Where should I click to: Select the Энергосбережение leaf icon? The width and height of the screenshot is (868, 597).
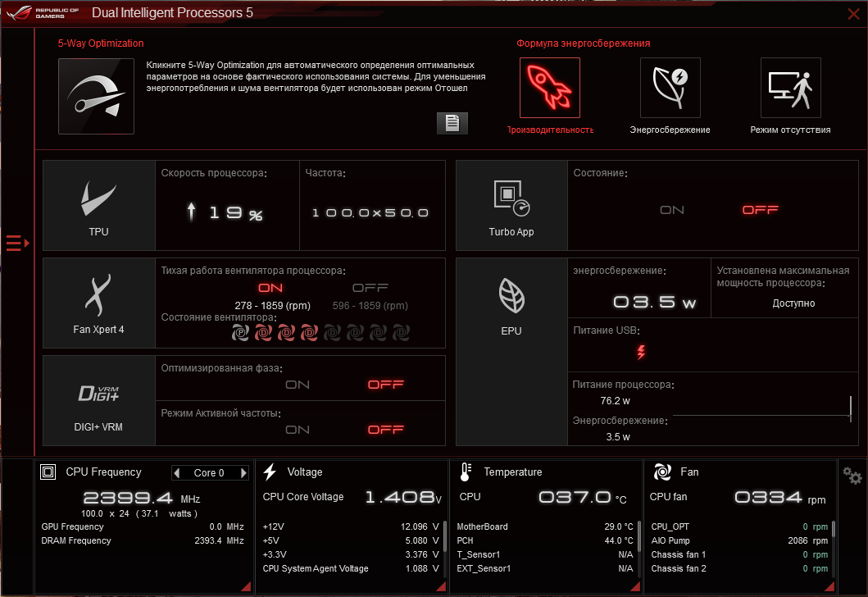[670, 88]
